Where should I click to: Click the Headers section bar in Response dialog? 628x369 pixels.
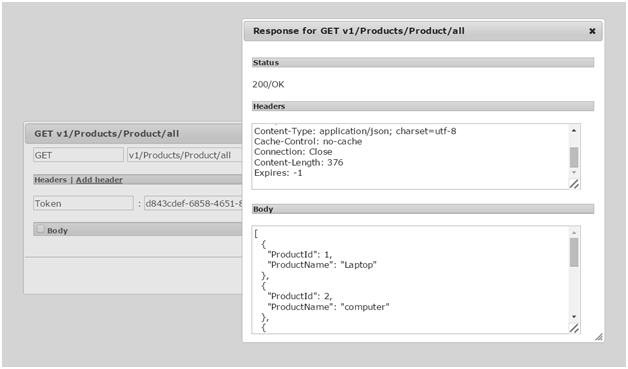coord(423,106)
